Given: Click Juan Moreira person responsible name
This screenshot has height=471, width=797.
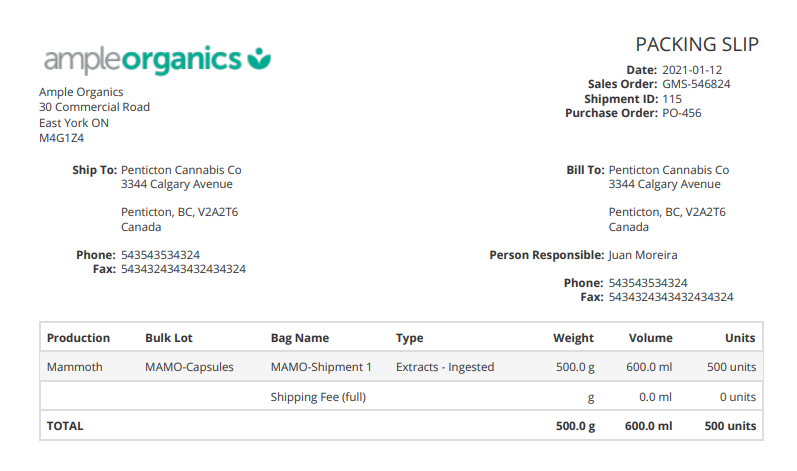Looking at the screenshot, I should (x=643, y=255).
